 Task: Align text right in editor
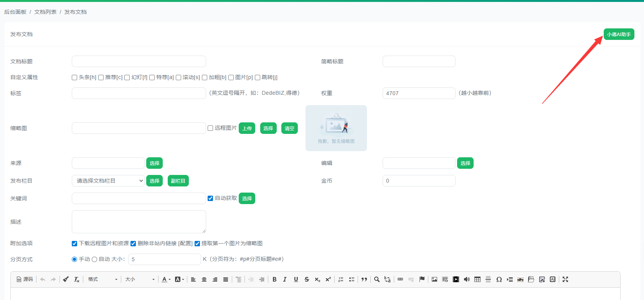point(215,279)
